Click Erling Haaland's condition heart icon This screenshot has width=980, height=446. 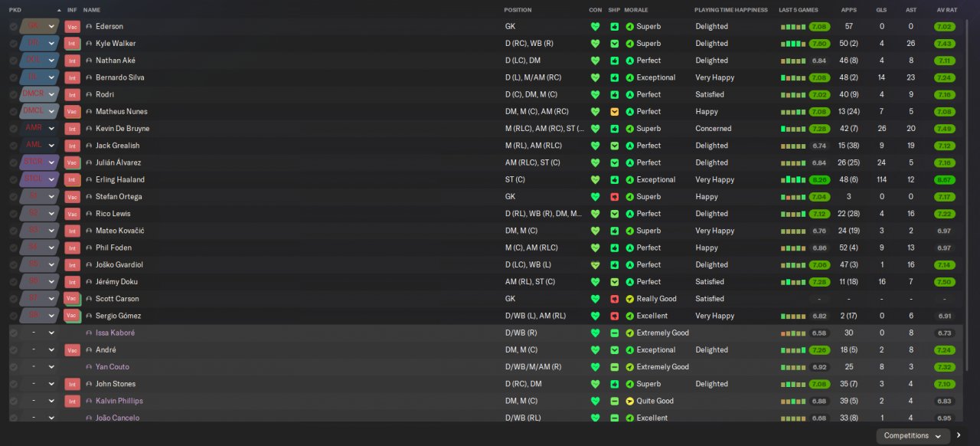pyautogui.click(x=595, y=179)
